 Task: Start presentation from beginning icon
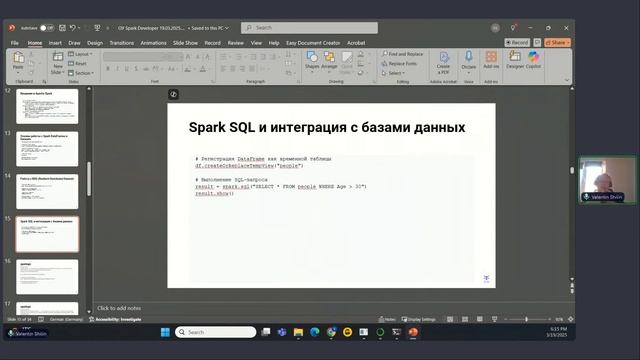click(x=97, y=28)
